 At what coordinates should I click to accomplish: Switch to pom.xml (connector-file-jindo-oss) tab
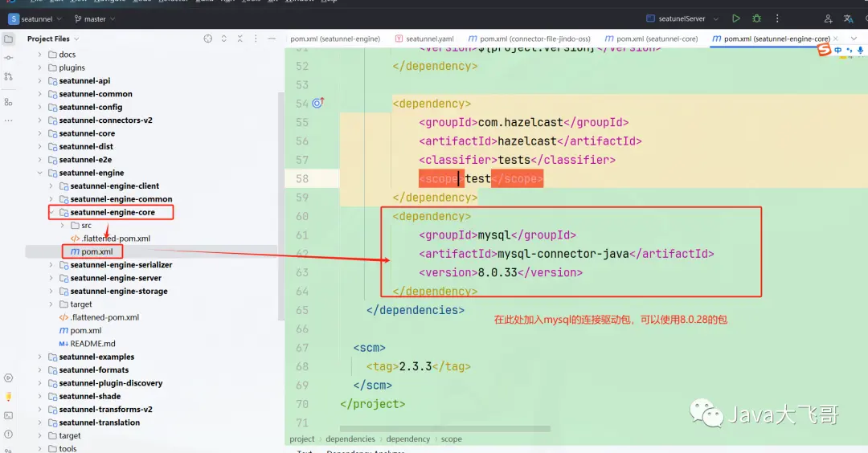529,39
